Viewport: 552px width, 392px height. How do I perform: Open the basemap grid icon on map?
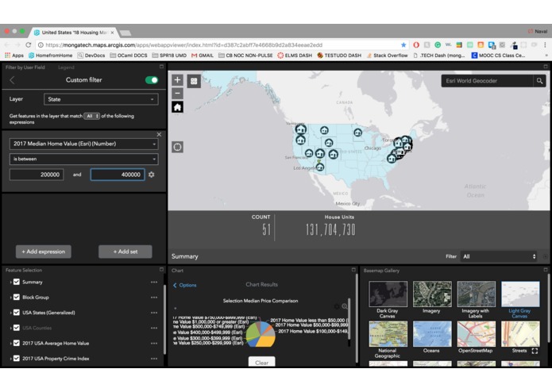point(194,81)
